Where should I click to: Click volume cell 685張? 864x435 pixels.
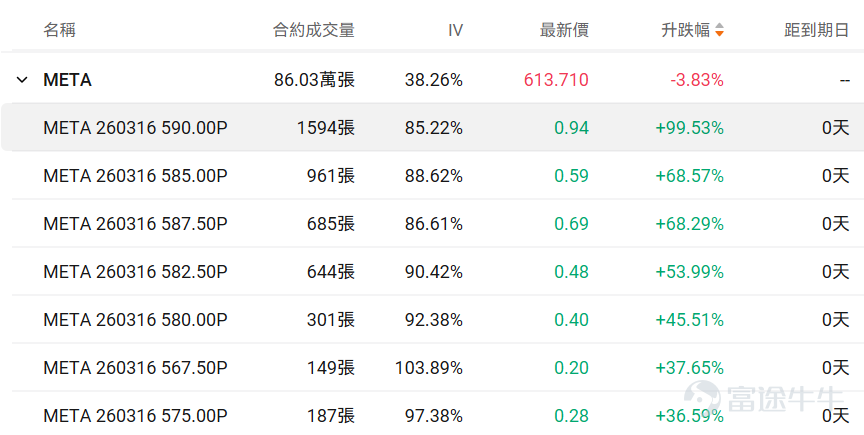pyautogui.click(x=331, y=224)
